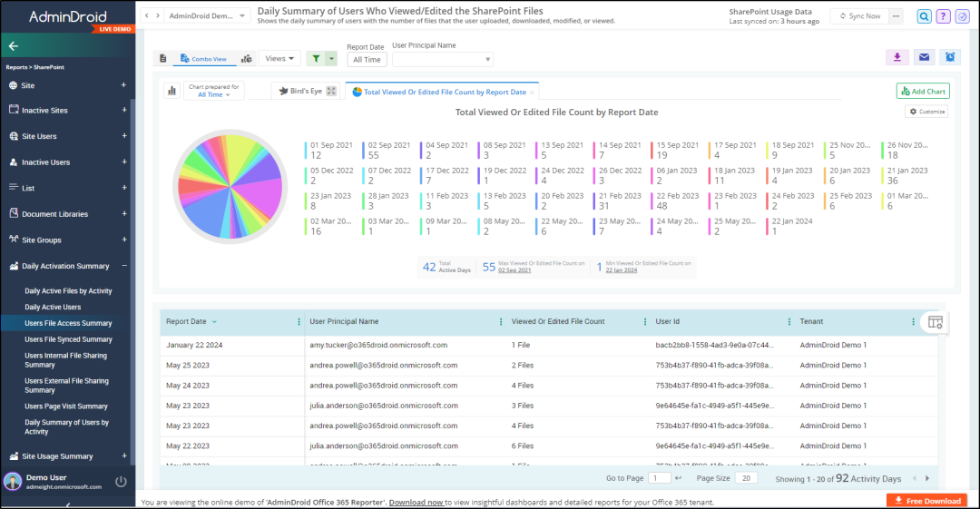
Task: Click the Free Download button
Action: coord(926,501)
